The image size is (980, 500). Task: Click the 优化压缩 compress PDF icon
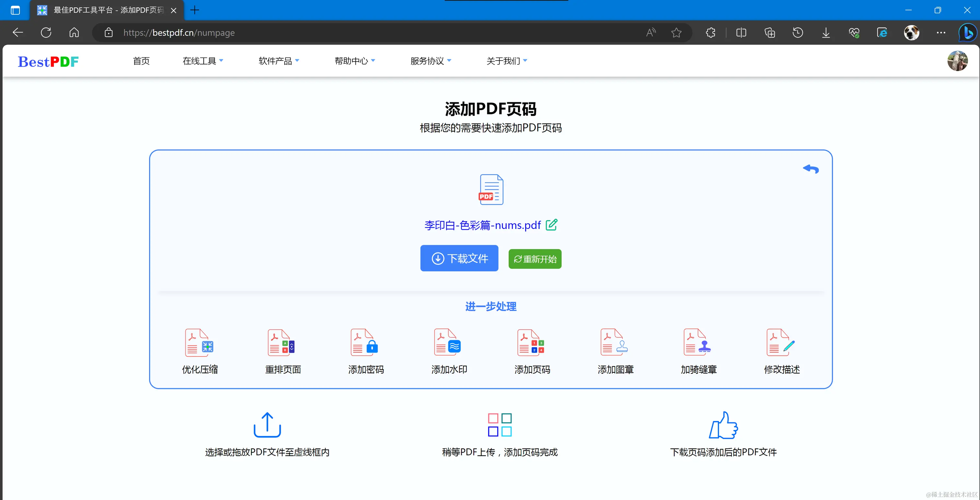(x=199, y=342)
